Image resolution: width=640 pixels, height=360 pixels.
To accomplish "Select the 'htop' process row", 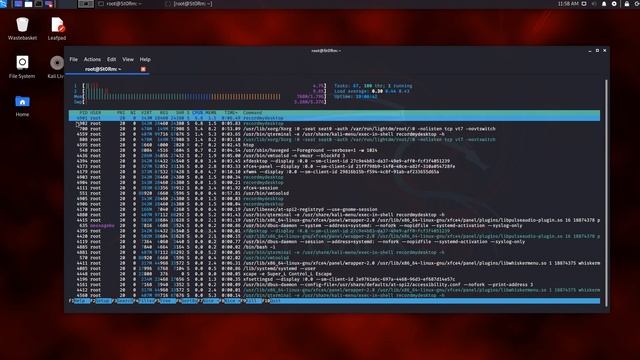I will [x=334, y=145].
